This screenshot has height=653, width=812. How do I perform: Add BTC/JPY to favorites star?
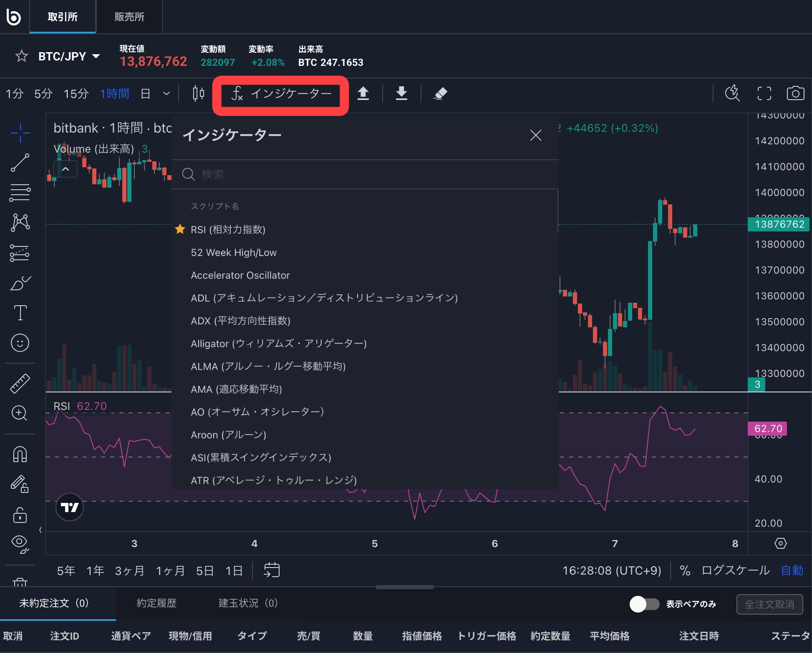tap(21, 56)
